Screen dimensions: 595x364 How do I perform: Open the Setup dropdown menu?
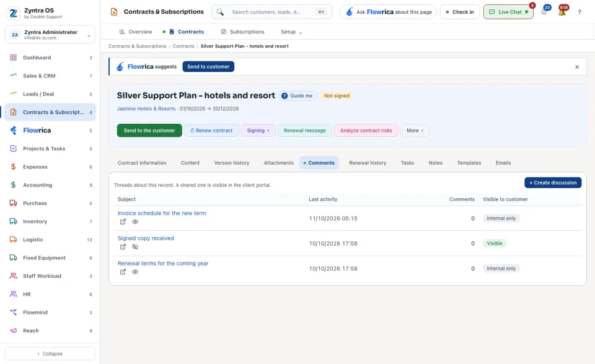pos(291,32)
